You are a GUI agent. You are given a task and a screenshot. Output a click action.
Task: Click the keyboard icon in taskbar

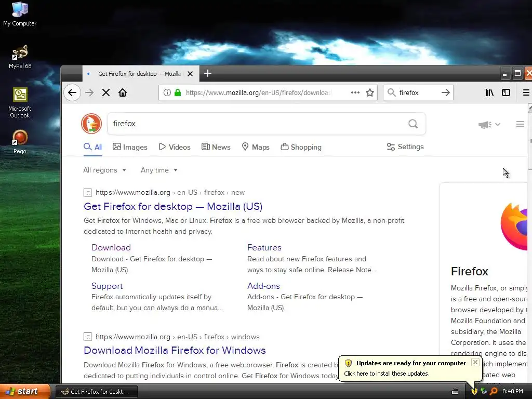[455, 392]
